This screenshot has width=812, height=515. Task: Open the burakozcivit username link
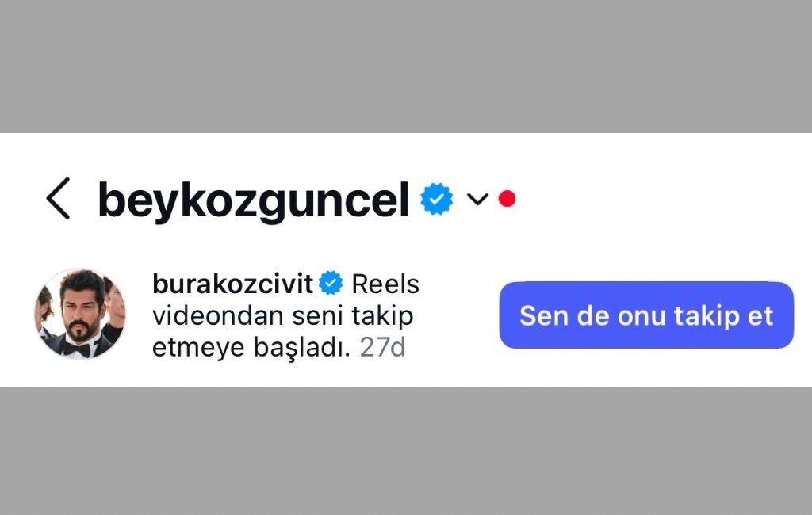coord(232,284)
